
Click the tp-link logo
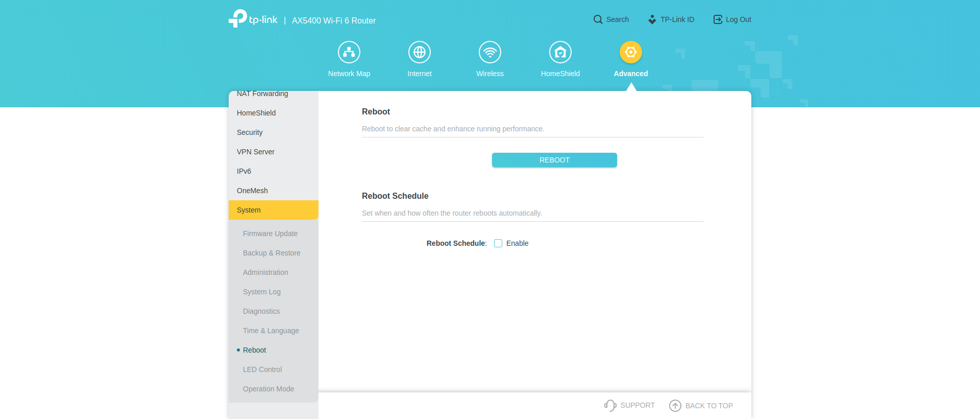[x=253, y=19]
